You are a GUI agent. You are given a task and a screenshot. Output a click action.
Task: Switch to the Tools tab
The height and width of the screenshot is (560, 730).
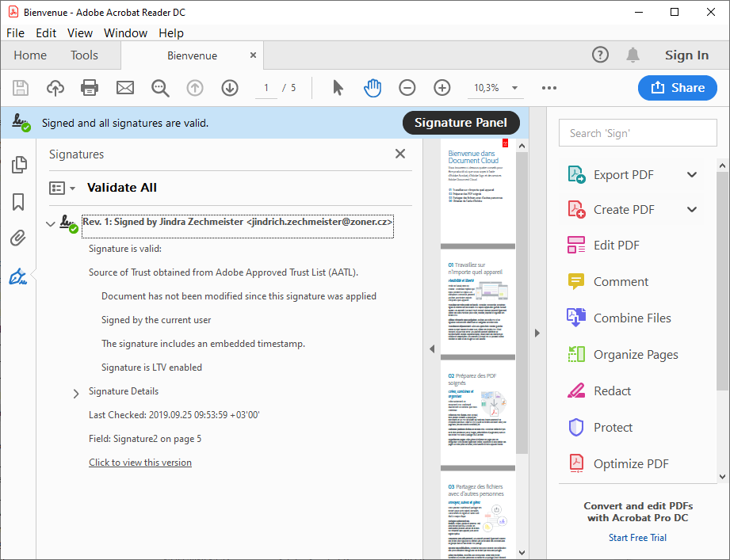coord(84,55)
